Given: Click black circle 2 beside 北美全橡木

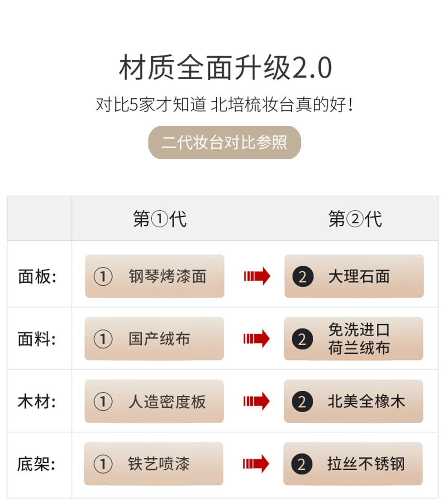Looking at the screenshot, I should click(x=302, y=402).
